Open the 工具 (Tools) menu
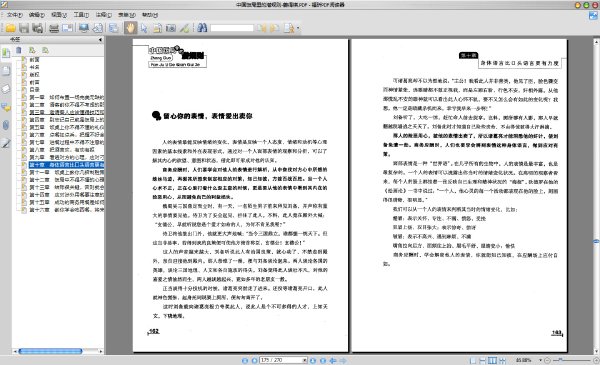The image size is (600, 365). point(81,15)
